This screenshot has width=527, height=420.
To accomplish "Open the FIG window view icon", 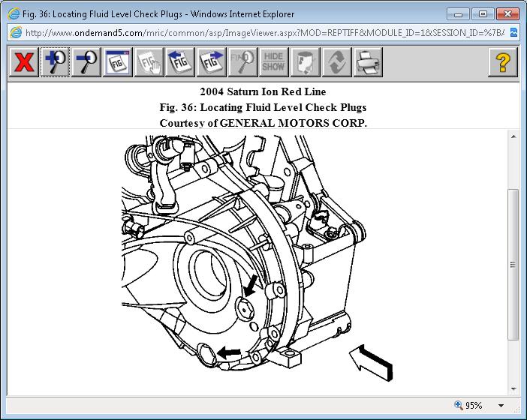I will point(118,62).
